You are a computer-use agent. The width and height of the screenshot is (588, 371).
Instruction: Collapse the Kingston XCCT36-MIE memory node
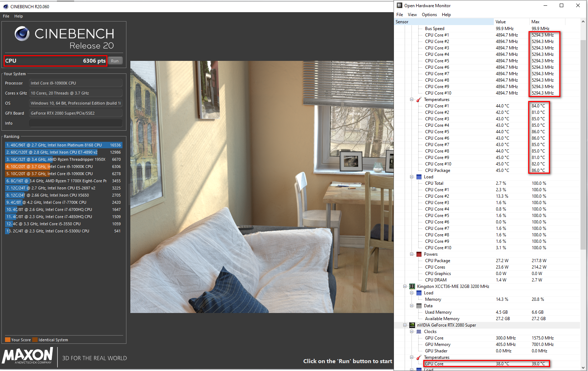click(x=405, y=286)
